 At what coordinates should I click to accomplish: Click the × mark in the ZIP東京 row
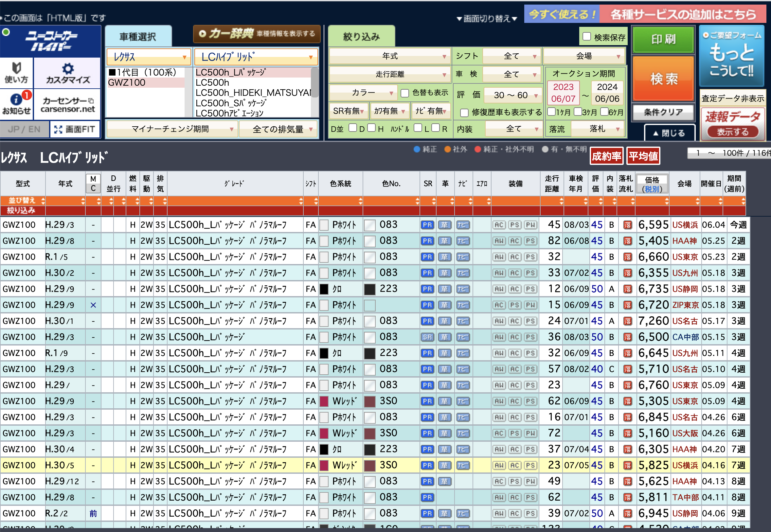click(x=93, y=305)
